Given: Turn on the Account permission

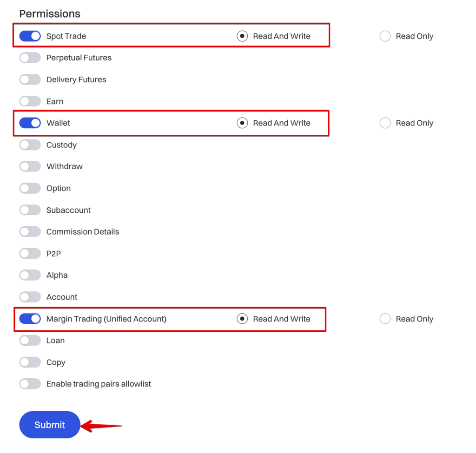Looking at the screenshot, I should click(x=30, y=297).
